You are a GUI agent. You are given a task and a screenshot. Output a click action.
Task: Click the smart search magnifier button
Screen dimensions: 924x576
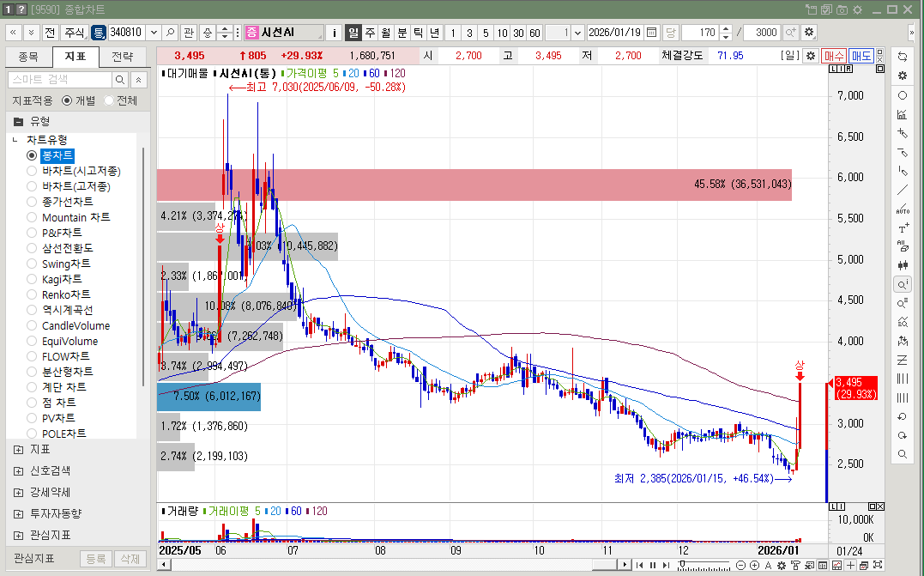tap(119, 80)
